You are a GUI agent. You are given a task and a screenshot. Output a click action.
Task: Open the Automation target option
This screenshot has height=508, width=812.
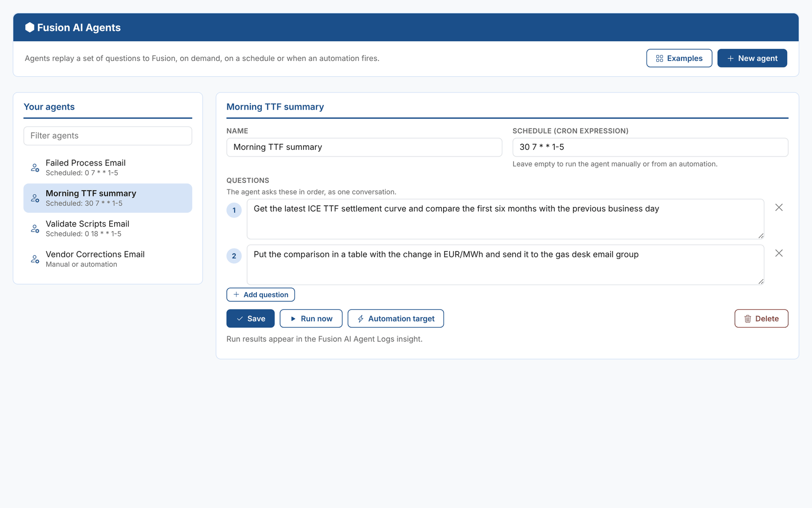tap(396, 319)
